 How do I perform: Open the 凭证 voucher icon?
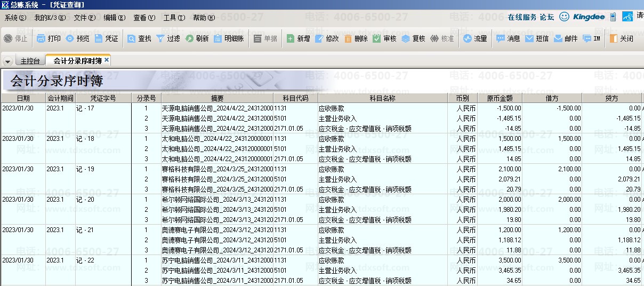pyautogui.click(x=99, y=38)
